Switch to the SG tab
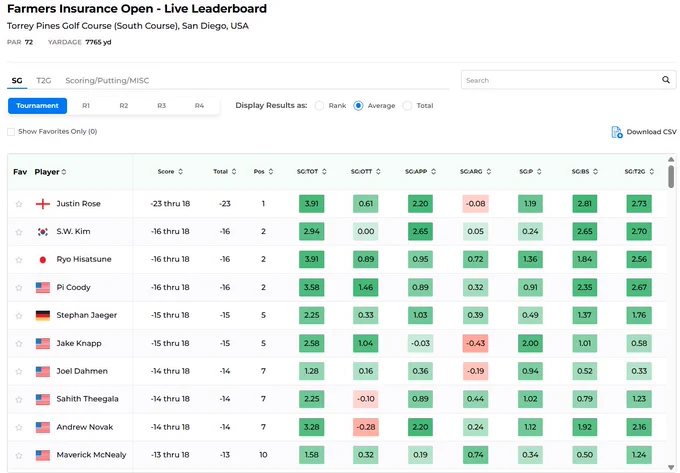 click(x=17, y=80)
